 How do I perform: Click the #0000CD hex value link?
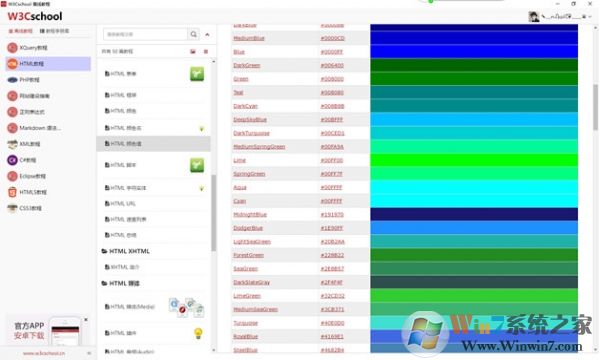tap(332, 38)
